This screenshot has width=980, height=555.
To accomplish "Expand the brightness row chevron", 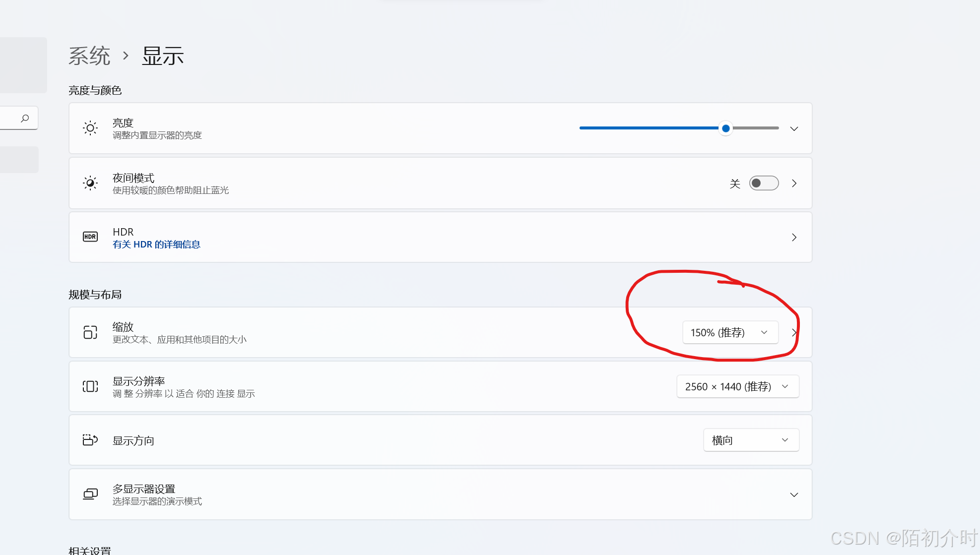I will pos(794,128).
